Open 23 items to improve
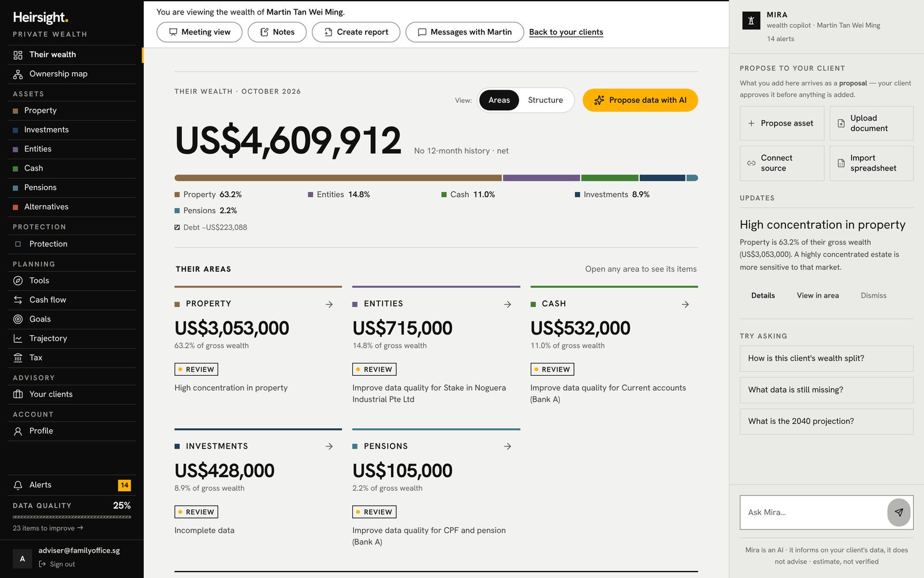 tap(48, 528)
